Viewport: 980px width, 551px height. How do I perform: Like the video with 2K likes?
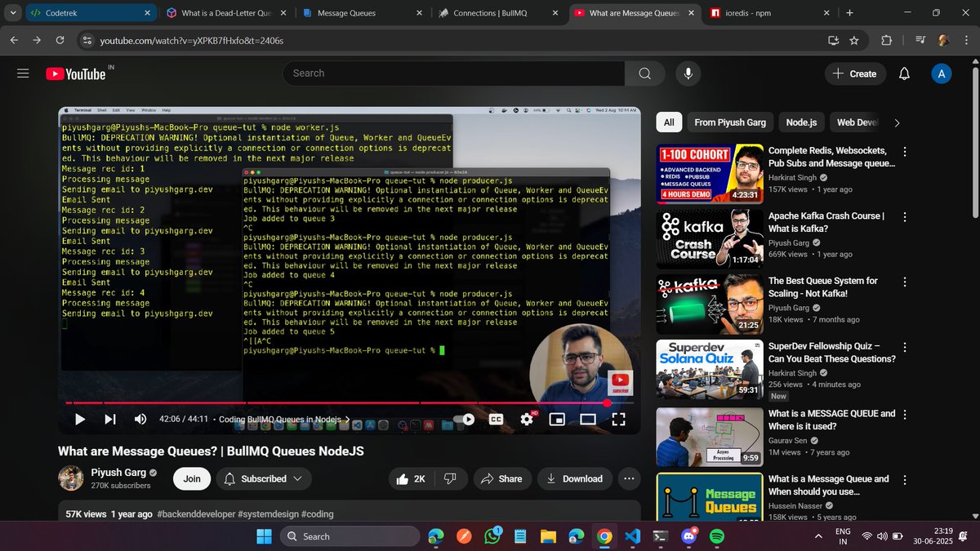point(411,478)
